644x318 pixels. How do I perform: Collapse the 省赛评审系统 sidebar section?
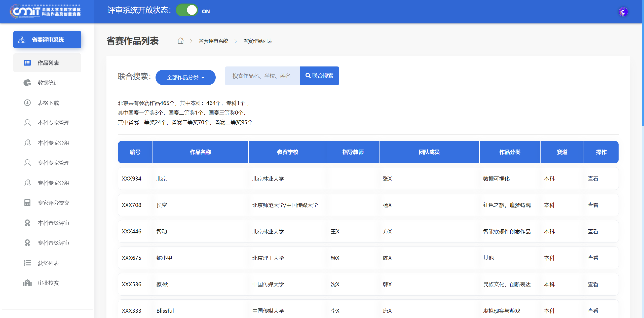pos(47,40)
